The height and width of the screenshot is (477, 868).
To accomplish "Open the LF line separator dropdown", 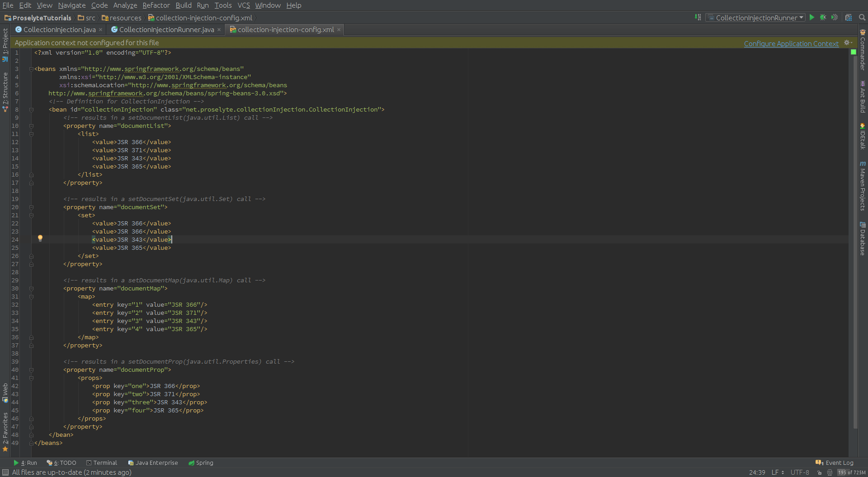I will tap(776, 472).
